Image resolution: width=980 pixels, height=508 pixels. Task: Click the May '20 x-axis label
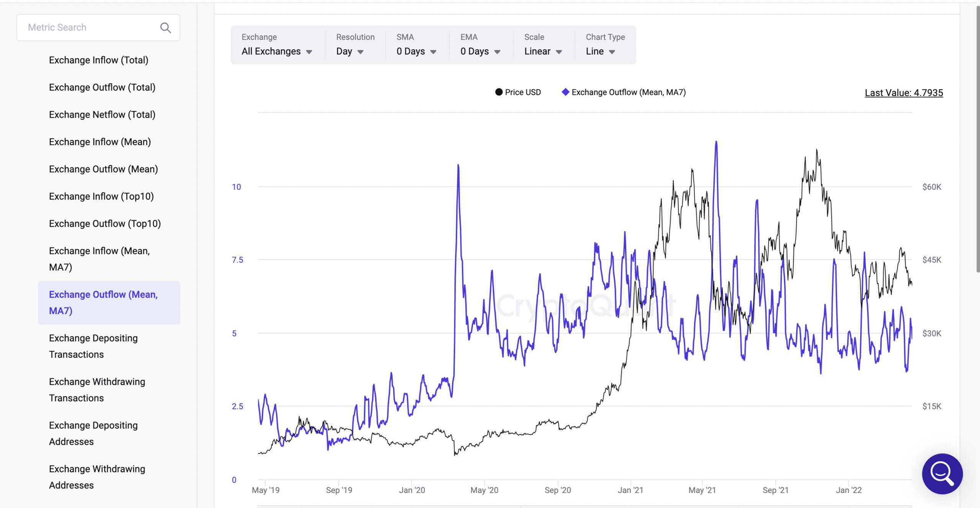484,490
